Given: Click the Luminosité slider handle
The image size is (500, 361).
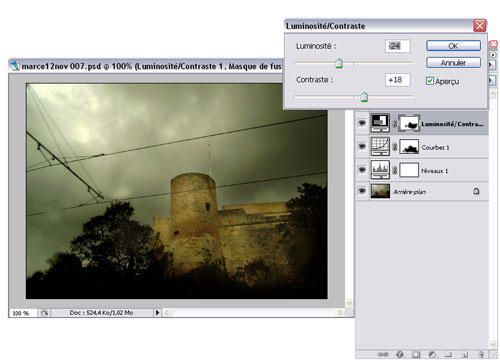Looking at the screenshot, I should click(339, 63).
